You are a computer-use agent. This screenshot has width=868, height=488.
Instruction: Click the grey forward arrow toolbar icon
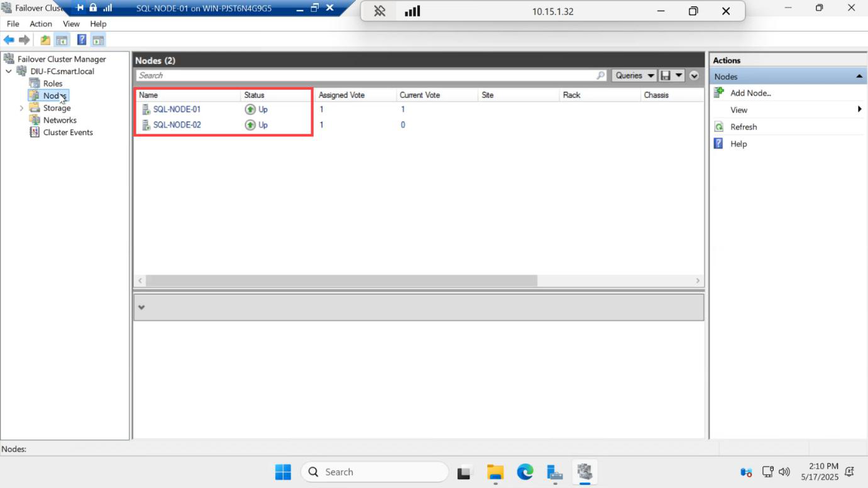pyautogui.click(x=25, y=40)
